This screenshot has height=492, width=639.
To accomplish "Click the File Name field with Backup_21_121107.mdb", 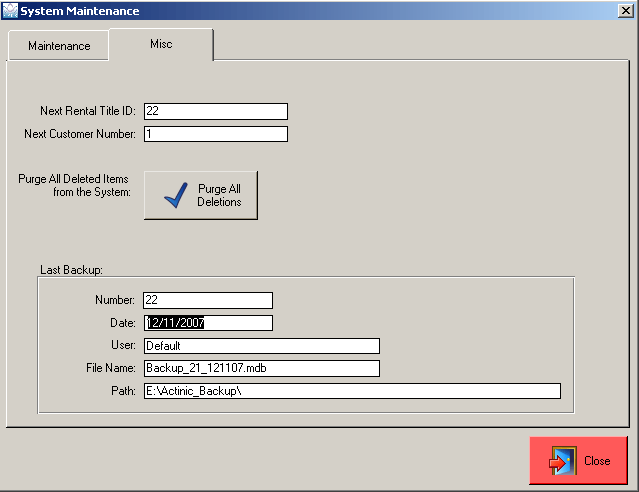I will [x=261, y=368].
